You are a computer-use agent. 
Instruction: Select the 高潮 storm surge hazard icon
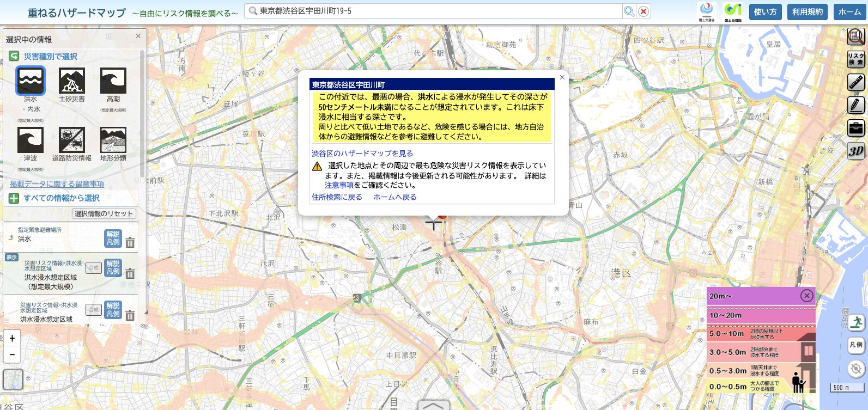[113, 81]
